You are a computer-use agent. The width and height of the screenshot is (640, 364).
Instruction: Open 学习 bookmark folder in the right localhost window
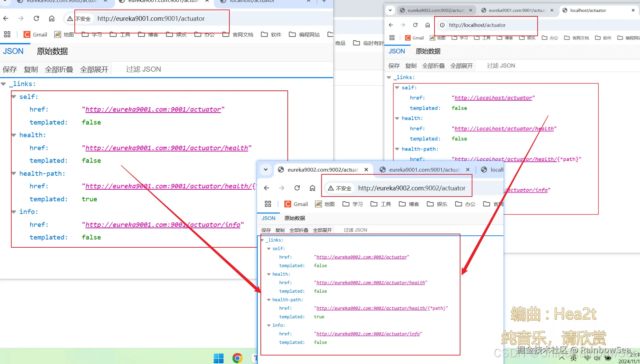click(460, 38)
